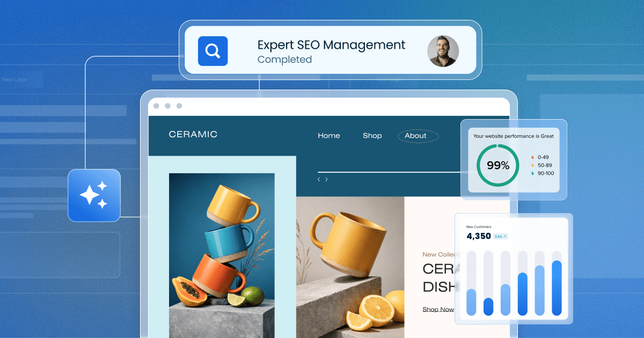Click the 99% performance score gauge

[497, 165]
